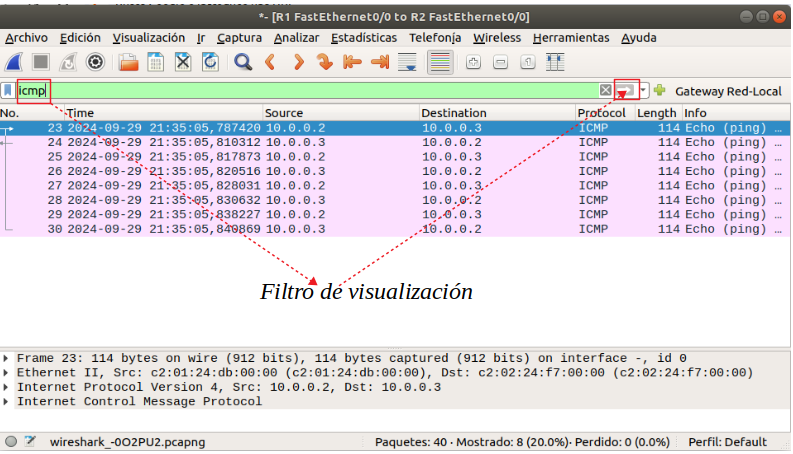The image size is (793, 454).
Task: Clear the display filter X button
Action: (x=605, y=90)
